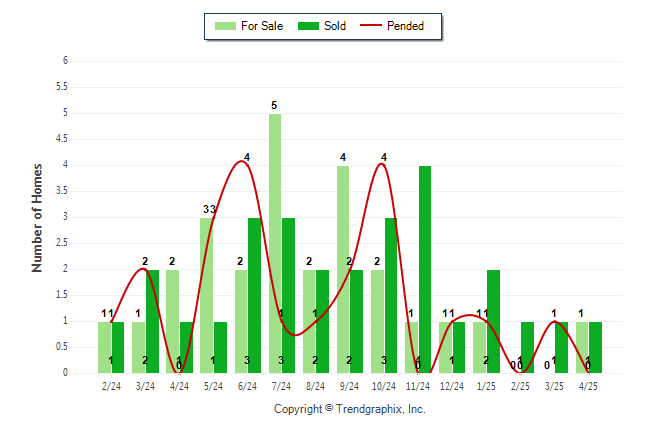Click the 1/25 Sold bar
This screenshot has height=434, width=646.
click(x=493, y=321)
